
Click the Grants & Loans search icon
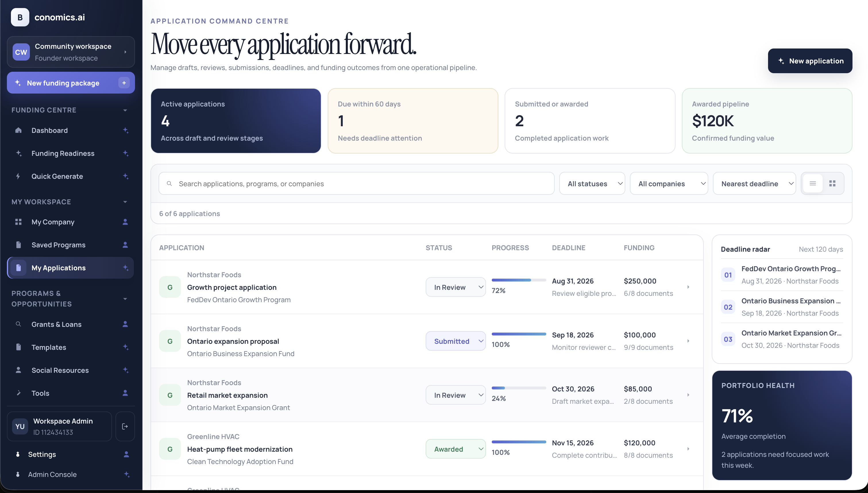18,324
